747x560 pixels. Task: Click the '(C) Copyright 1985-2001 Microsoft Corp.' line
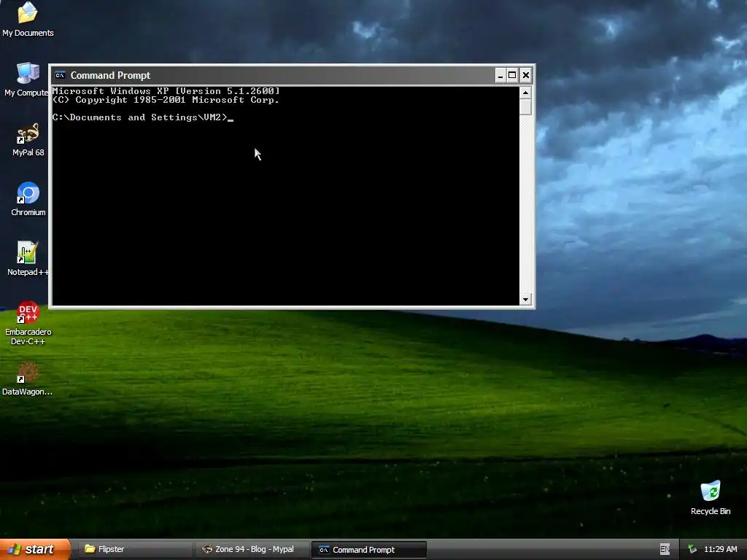click(x=166, y=99)
